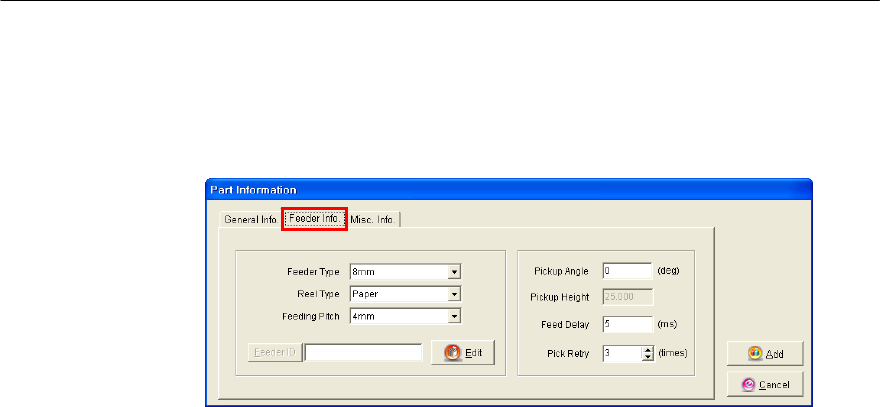Click the Pick Retry value field
880x407 pixels.
tap(622, 354)
